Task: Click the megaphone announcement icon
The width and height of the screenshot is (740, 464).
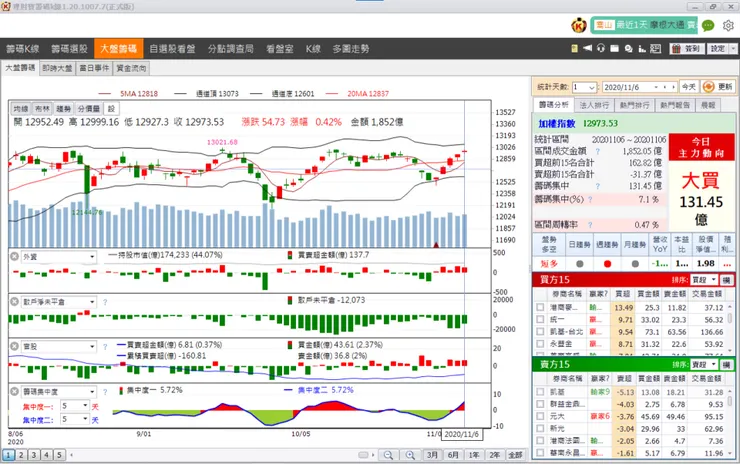Action: (x=588, y=48)
